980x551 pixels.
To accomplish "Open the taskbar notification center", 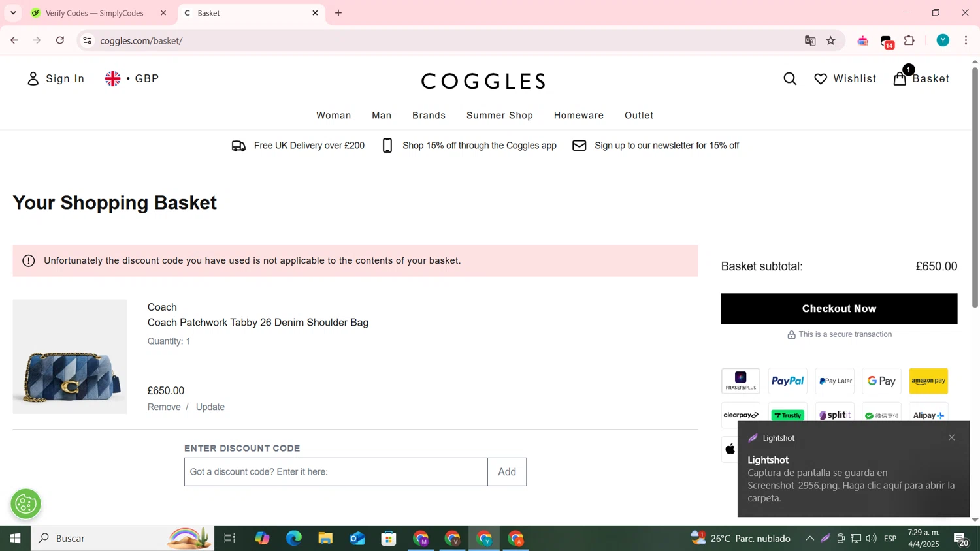I will click(x=961, y=539).
